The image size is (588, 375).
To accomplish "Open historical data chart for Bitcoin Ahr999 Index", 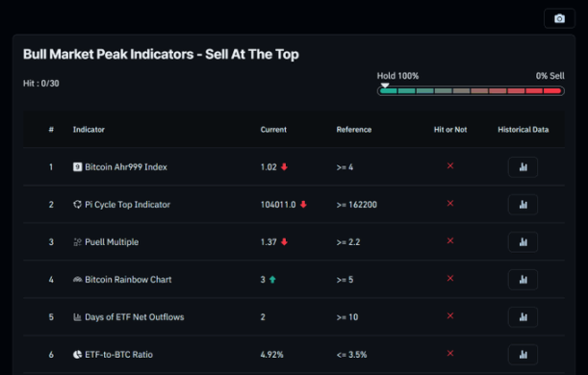I will (x=523, y=167).
